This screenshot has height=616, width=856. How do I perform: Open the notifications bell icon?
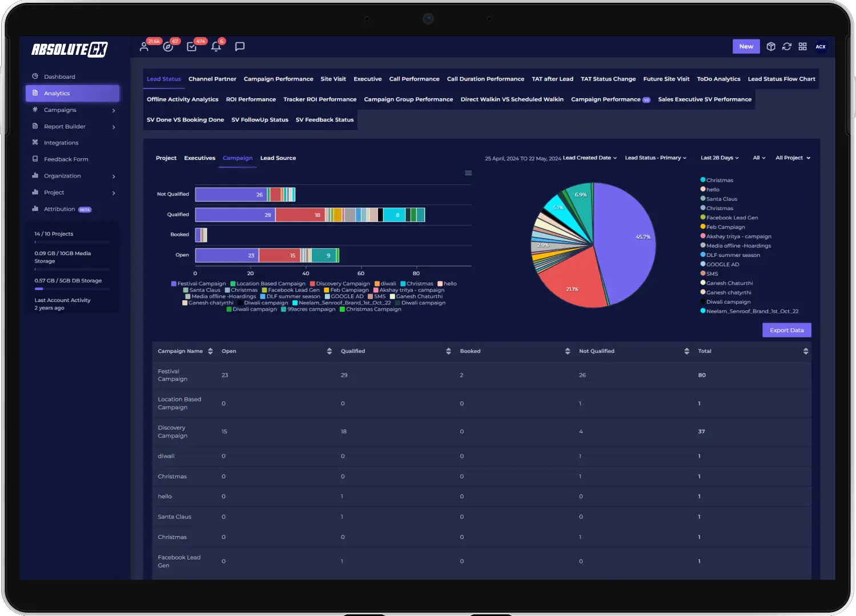pos(216,47)
